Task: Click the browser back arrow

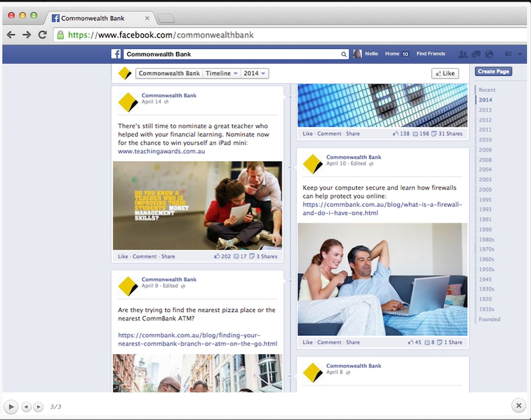Action: (11, 35)
